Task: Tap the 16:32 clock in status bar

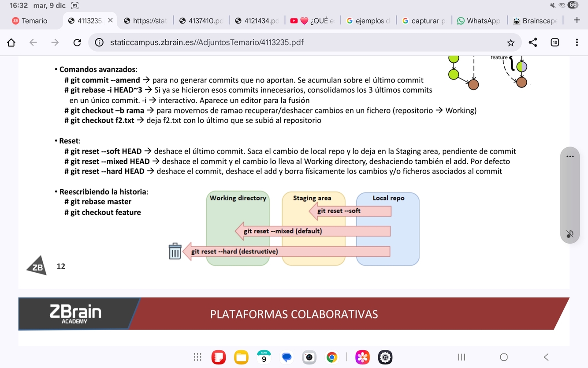Action: [x=18, y=5]
